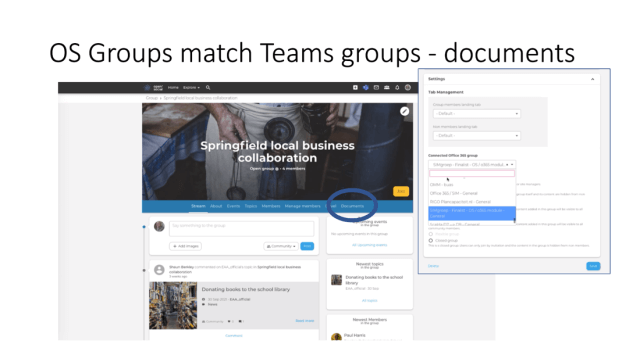Click the Delete link in settings
Screen dimensions: 640x362
click(x=433, y=266)
